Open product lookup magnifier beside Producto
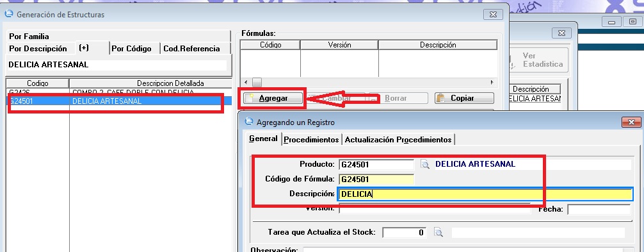Viewport: 644px width, 252px height. (424, 164)
